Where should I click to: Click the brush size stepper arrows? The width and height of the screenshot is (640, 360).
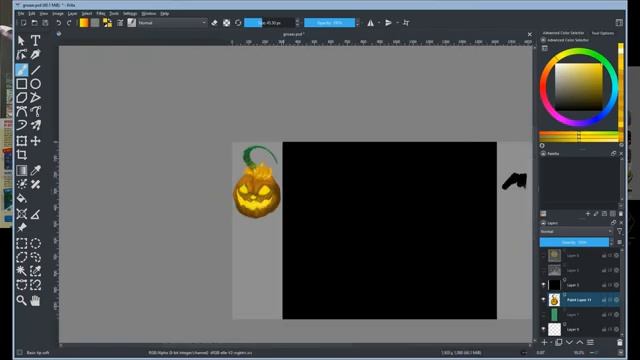pyautogui.click(x=297, y=23)
